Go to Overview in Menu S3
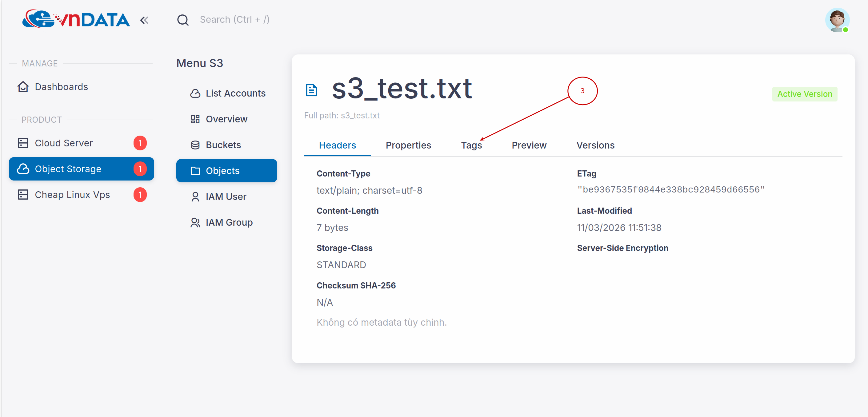 coord(226,119)
